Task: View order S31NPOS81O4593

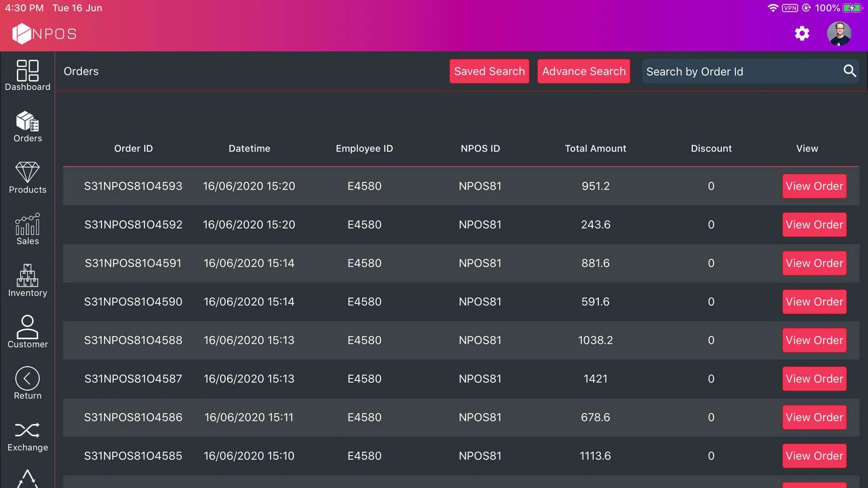Action: [814, 185]
